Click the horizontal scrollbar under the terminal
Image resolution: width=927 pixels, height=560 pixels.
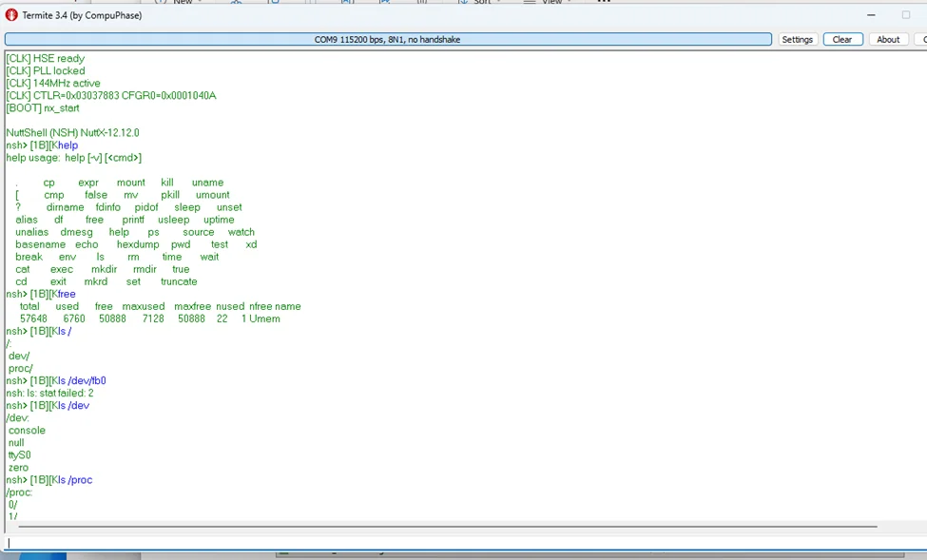(447, 526)
